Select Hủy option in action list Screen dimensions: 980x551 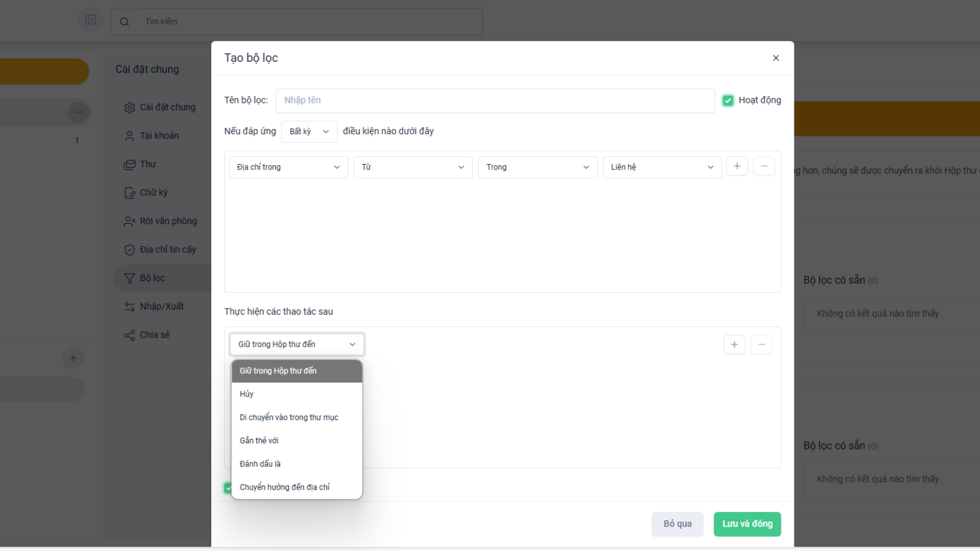pyautogui.click(x=297, y=394)
